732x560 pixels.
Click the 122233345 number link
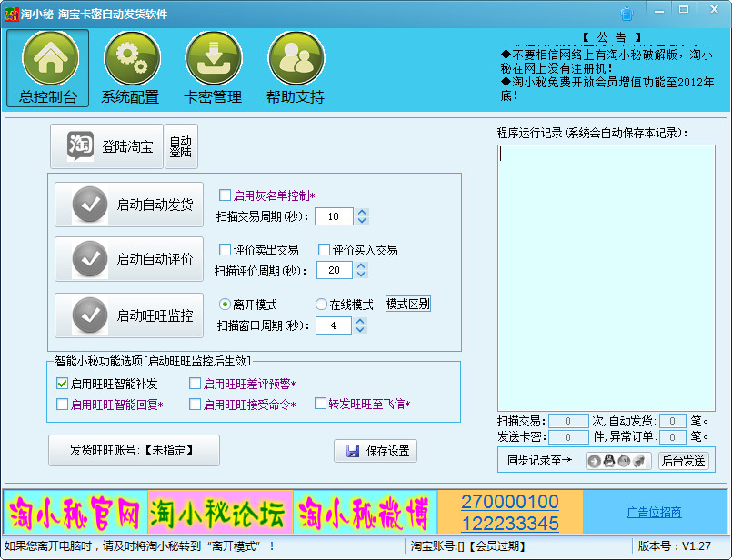[x=510, y=523]
